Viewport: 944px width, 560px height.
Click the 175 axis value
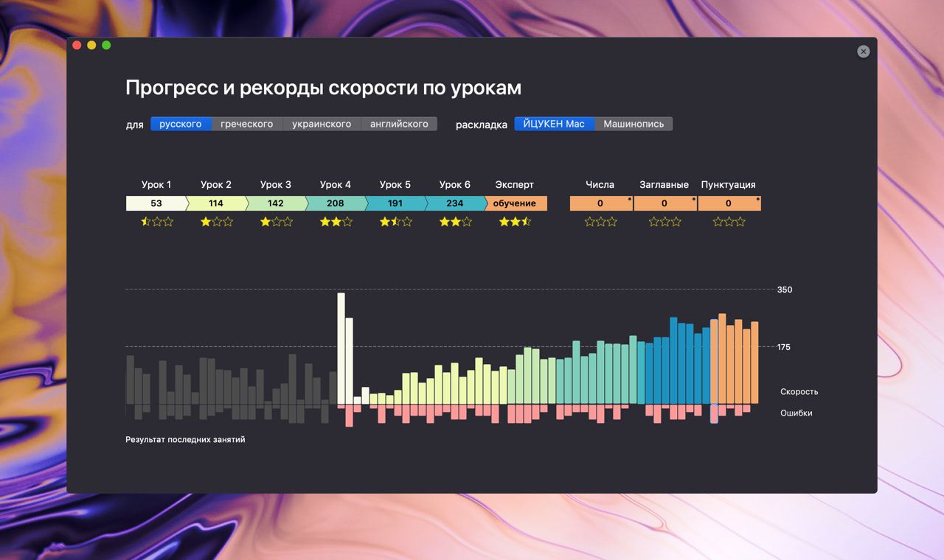click(784, 347)
